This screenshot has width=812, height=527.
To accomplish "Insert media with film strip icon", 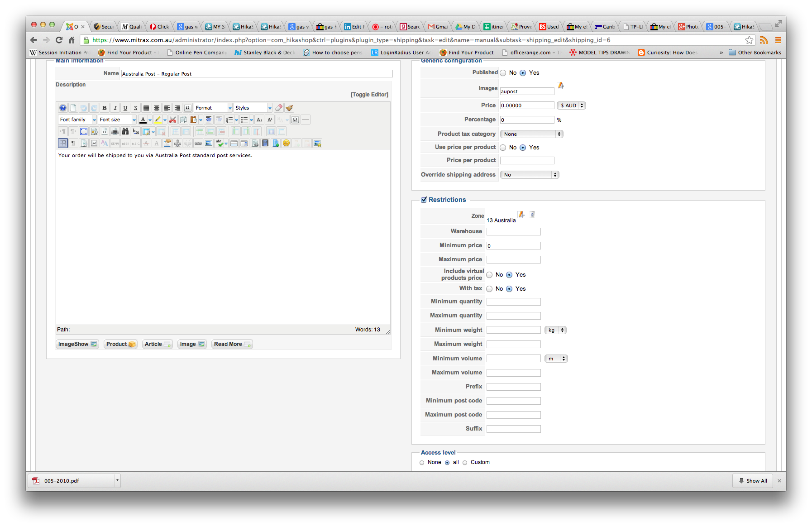I will point(265,143).
